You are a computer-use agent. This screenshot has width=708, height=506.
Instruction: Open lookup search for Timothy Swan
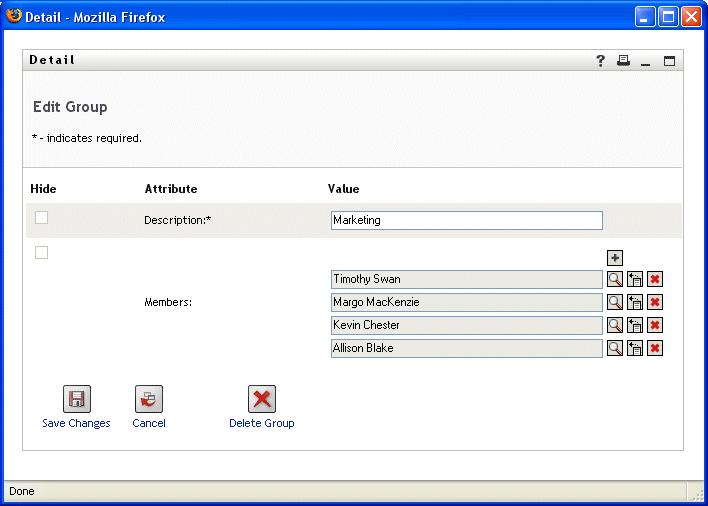click(615, 279)
